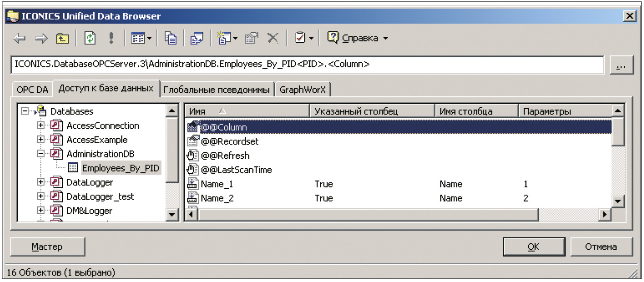Click the DataLogger_test database icon
The image size is (644, 282).
coord(57,196)
